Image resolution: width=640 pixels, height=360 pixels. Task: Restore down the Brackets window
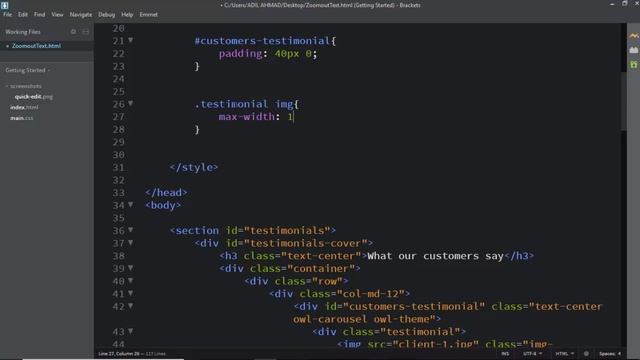click(x=624, y=4)
